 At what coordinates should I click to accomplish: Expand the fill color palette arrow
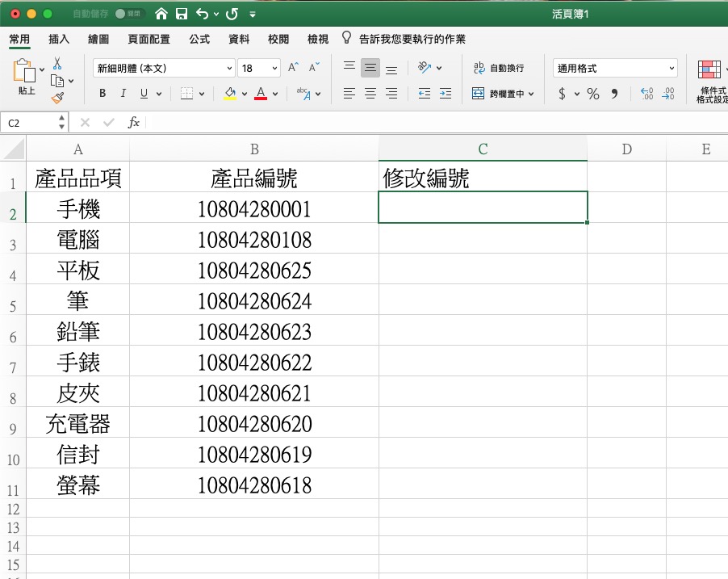(245, 94)
